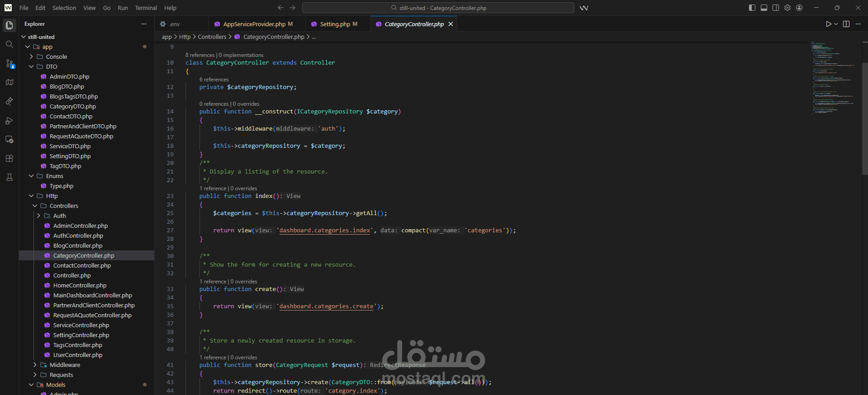This screenshot has width=868, height=395.
Task: Open the account profile icon
Action: click(799, 8)
